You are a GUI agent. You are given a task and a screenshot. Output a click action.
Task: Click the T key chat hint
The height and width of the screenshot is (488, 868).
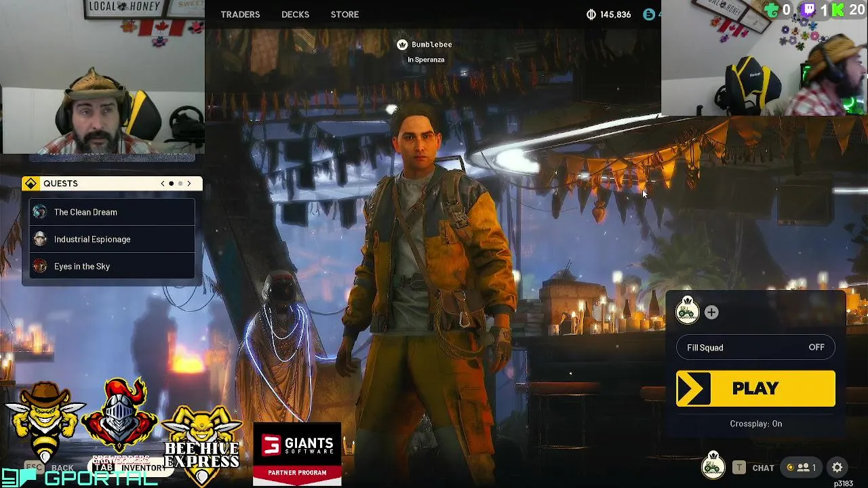click(x=739, y=468)
